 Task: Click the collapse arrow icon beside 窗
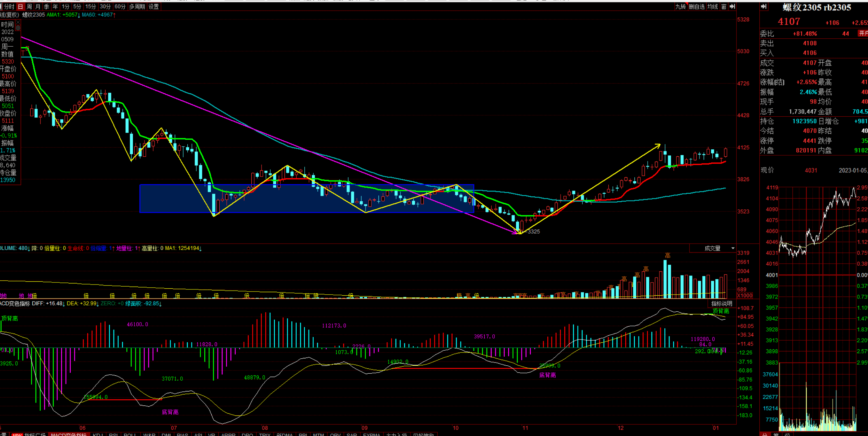(732, 7)
